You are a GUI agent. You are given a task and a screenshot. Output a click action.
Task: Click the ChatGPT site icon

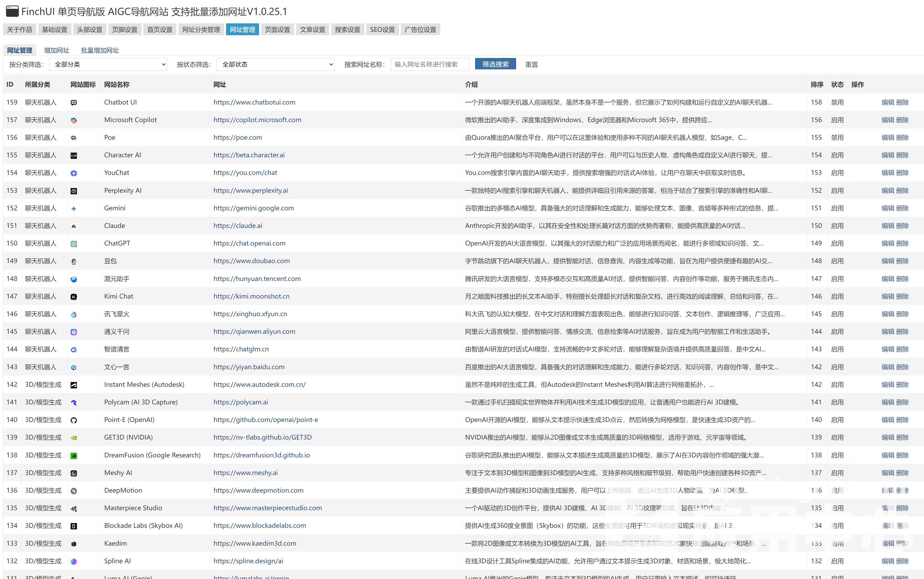click(x=74, y=244)
